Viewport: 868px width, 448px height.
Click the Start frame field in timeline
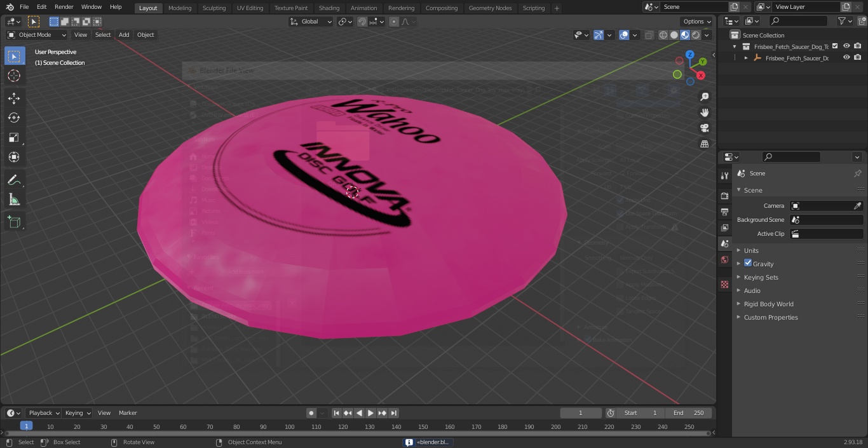(x=640, y=413)
